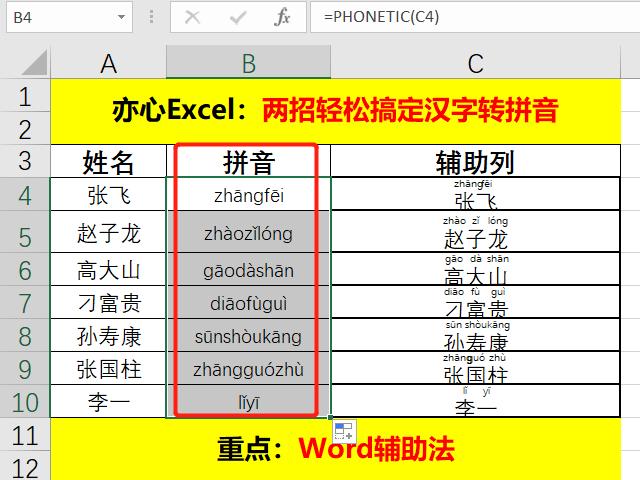640x480 pixels.
Task: Select the 辅助列 cell for 赵子龙 with pinyin
Action: coord(476,232)
